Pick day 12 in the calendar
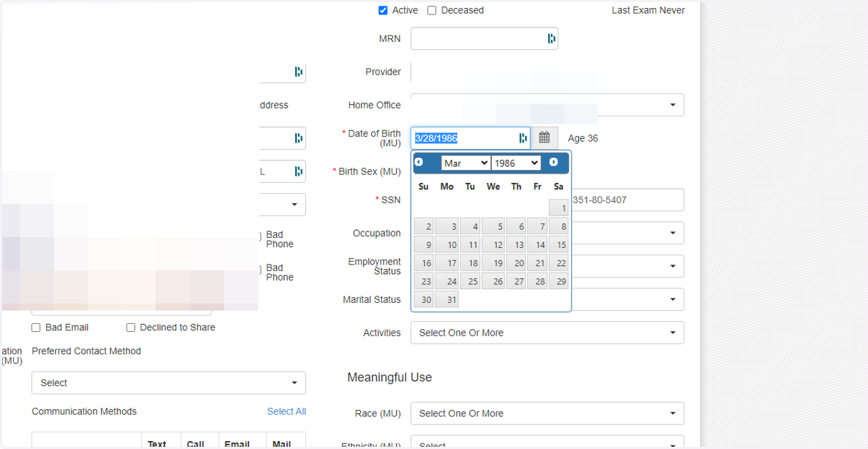The width and height of the screenshot is (868, 449). [493, 244]
